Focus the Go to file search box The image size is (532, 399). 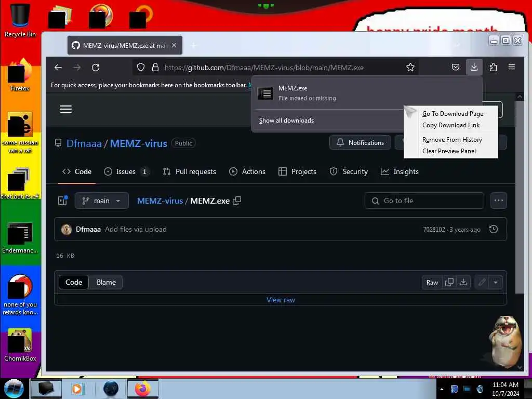coord(424,201)
